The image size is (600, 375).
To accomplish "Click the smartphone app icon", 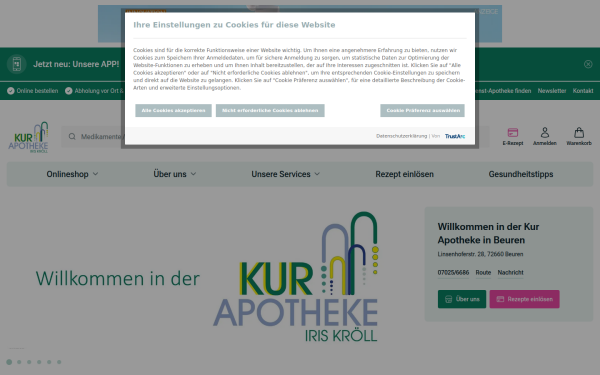I will 16,64.
